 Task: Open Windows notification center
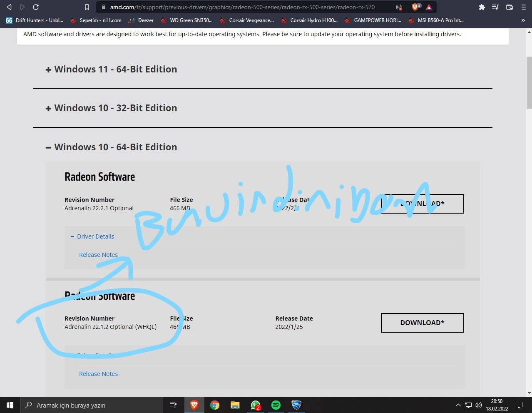click(519, 405)
